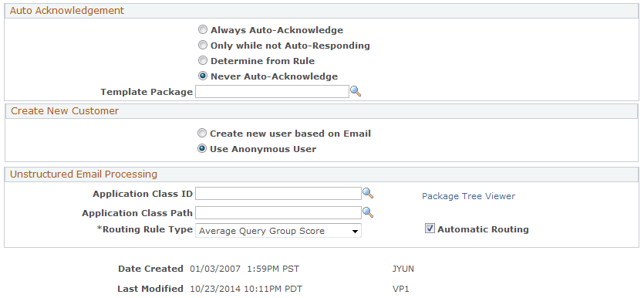
Task: Click the Last Modified value 10/23/2014 10:11PM PDT
Action: point(246,289)
